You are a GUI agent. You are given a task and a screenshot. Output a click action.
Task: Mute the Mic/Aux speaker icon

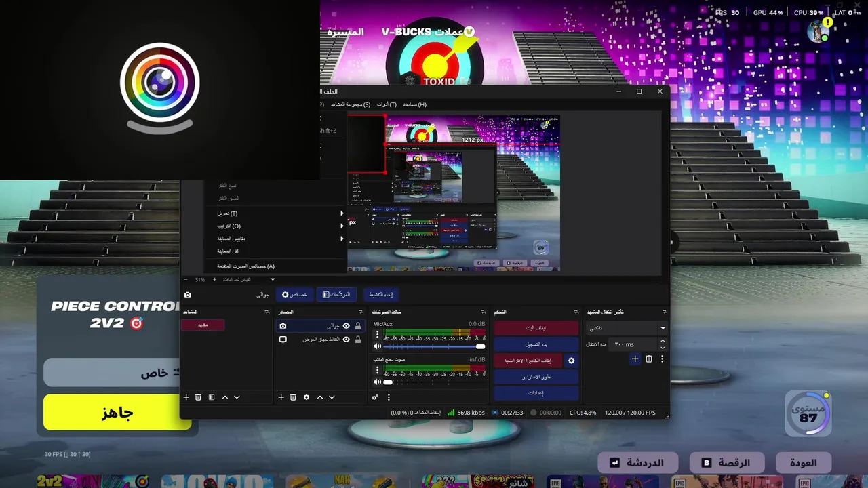click(378, 346)
